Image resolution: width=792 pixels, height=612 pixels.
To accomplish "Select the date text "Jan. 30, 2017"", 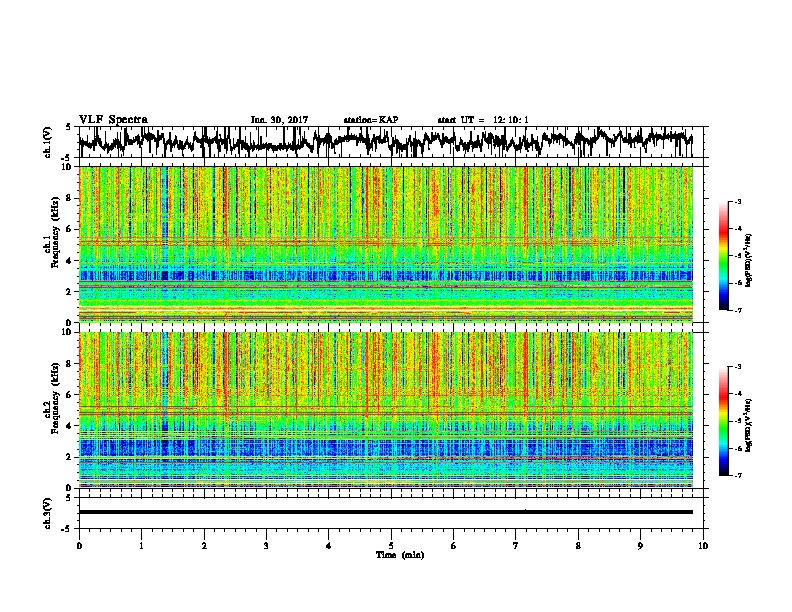I will tap(279, 120).
